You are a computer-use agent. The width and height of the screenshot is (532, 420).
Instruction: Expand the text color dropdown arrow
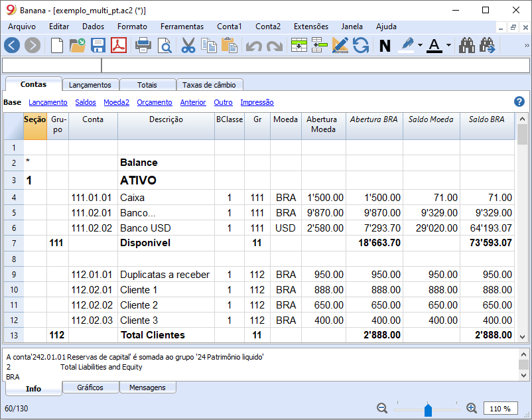448,45
